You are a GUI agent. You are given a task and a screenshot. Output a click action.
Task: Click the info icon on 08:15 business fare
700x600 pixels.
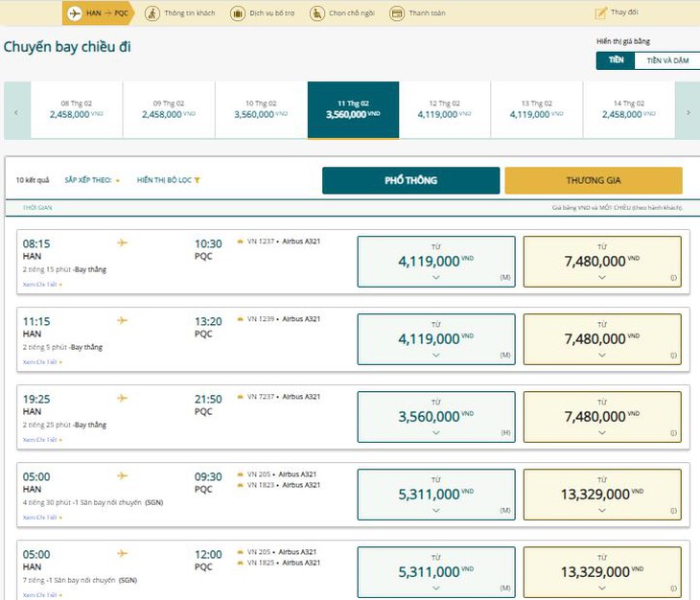(673, 277)
